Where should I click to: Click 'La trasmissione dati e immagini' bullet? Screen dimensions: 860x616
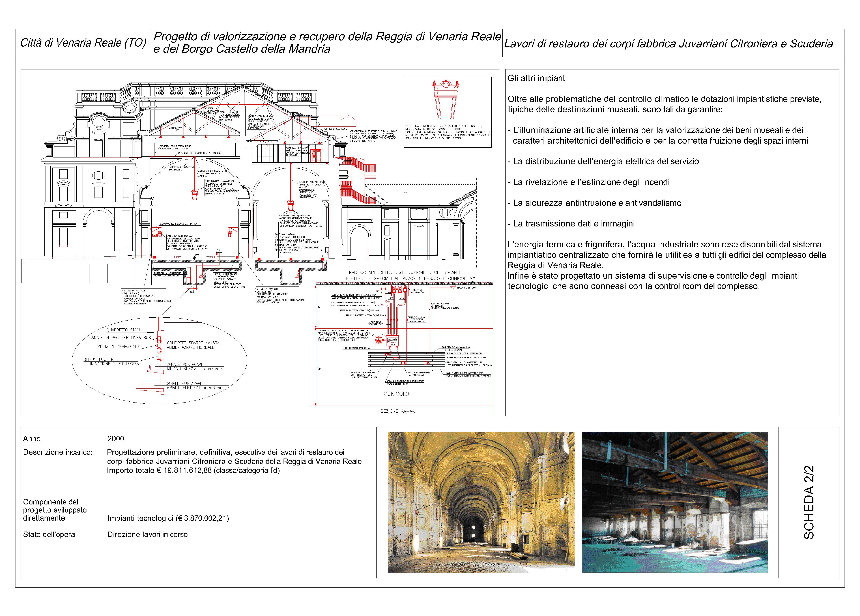(571, 224)
